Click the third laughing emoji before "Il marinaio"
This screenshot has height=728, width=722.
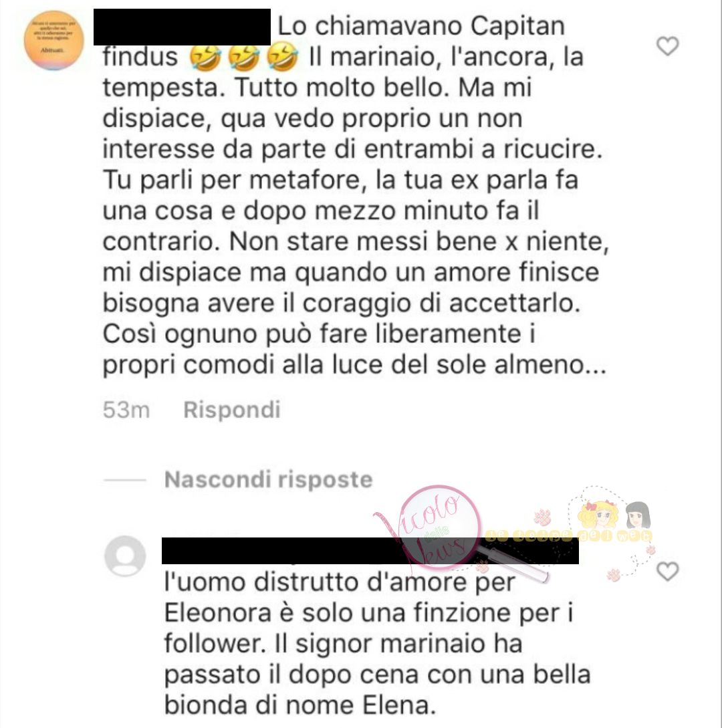tap(282, 57)
